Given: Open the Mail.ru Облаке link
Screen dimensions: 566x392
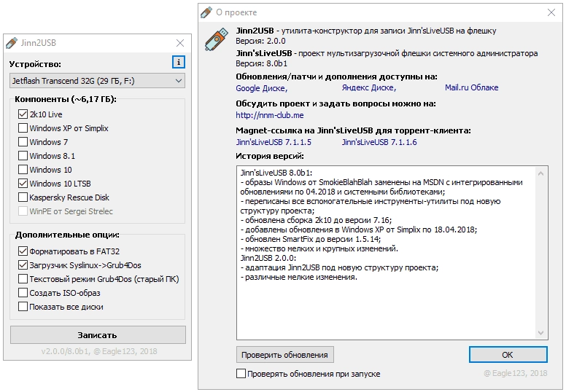Looking at the screenshot, I should (x=471, y=87).
